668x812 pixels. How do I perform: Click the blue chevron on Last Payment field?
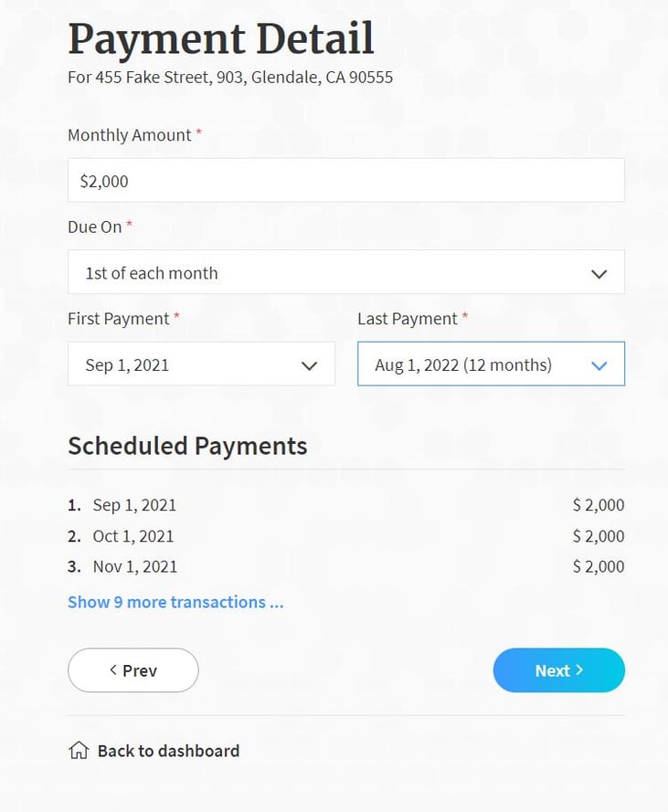[599, 364]
